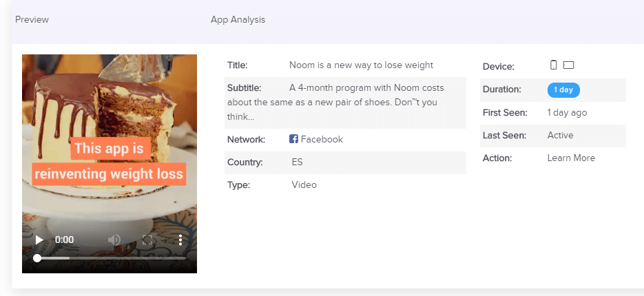The image size is (644, 296).
Task: Mute the video with the speaker icon
Action: point(114,240)
